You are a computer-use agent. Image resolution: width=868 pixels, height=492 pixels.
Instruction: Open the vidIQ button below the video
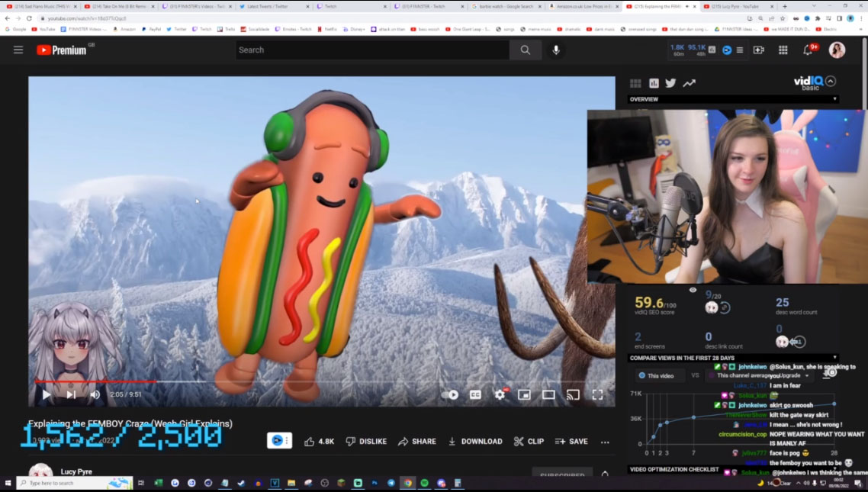coord(280,441)
